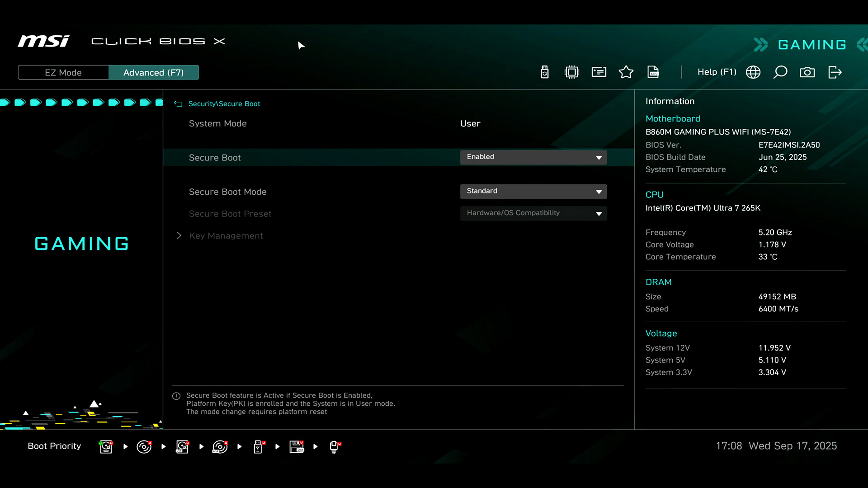This screenshot has height=488, width=868.
Task: Select the network boot device icon
Action: click(x=335, y=446)
